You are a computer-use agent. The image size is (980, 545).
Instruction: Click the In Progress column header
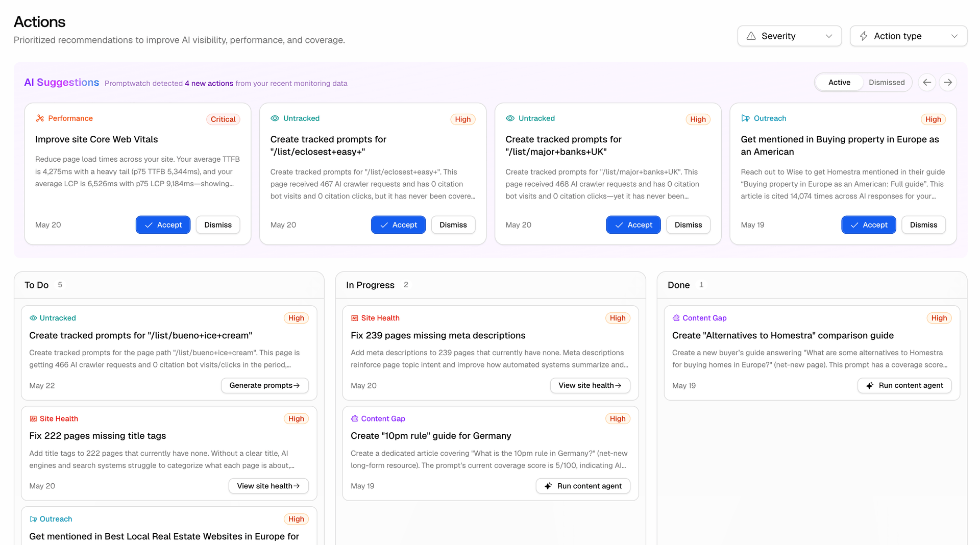tap(491, 285)
